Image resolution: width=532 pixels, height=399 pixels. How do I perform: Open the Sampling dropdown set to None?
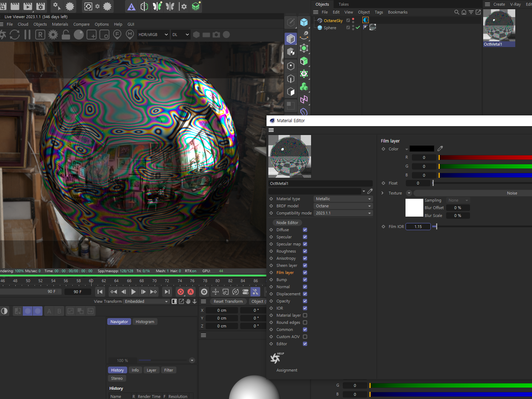458,200
